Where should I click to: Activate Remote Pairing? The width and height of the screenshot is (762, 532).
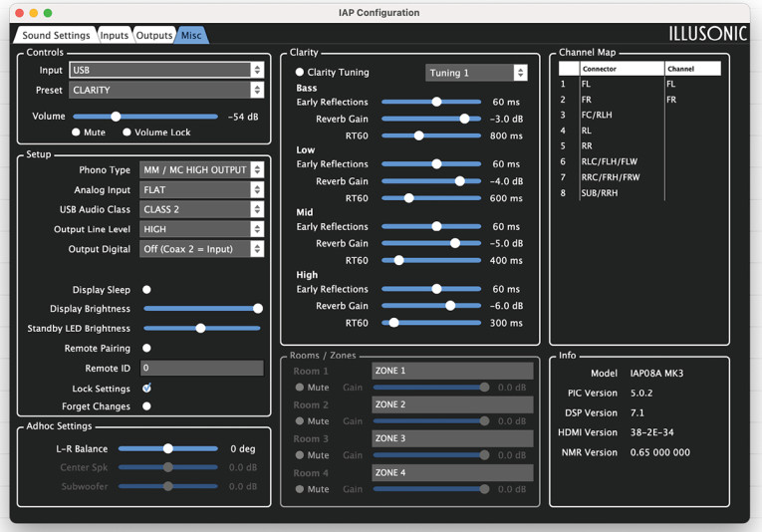146,349
